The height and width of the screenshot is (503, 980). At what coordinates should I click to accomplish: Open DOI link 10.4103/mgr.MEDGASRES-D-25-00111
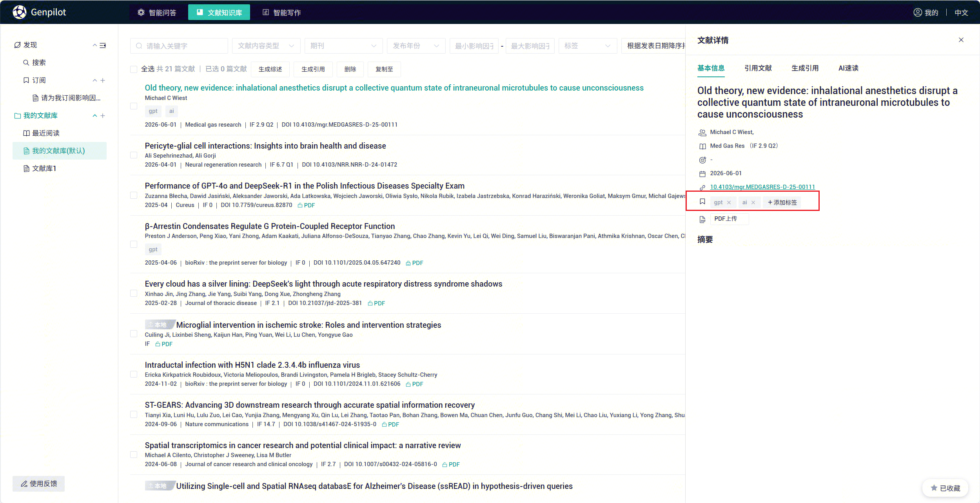click(x=762, y=187)
